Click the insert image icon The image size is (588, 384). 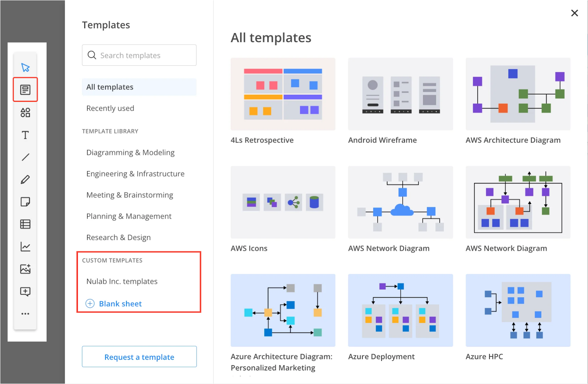(x=25, y=269)
